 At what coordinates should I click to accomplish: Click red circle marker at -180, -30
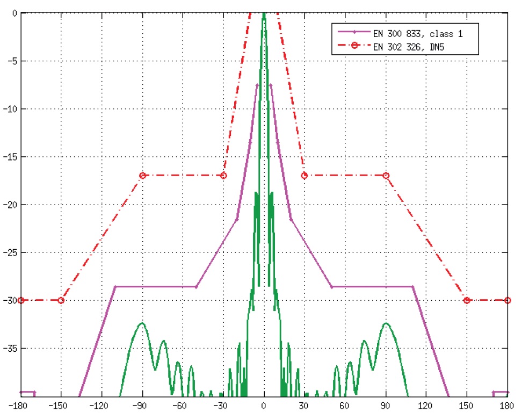(21, 300)
